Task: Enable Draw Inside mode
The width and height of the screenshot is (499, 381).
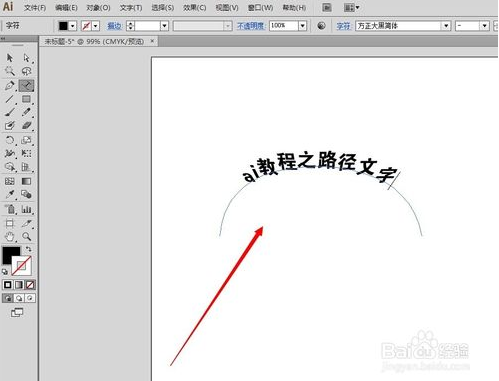Action: pyautogui.click(x=30, y=298)
